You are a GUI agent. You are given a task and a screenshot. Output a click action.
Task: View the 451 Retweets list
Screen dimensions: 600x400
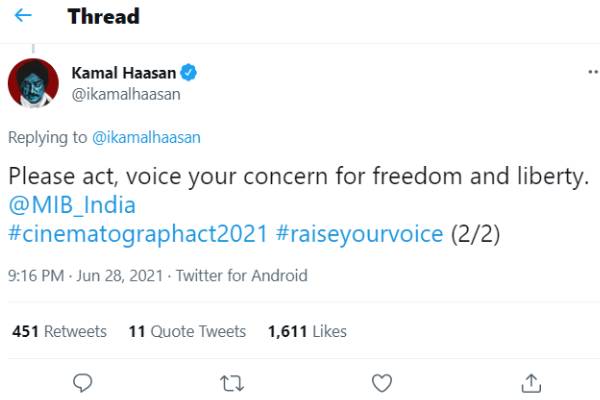[59, 331]
